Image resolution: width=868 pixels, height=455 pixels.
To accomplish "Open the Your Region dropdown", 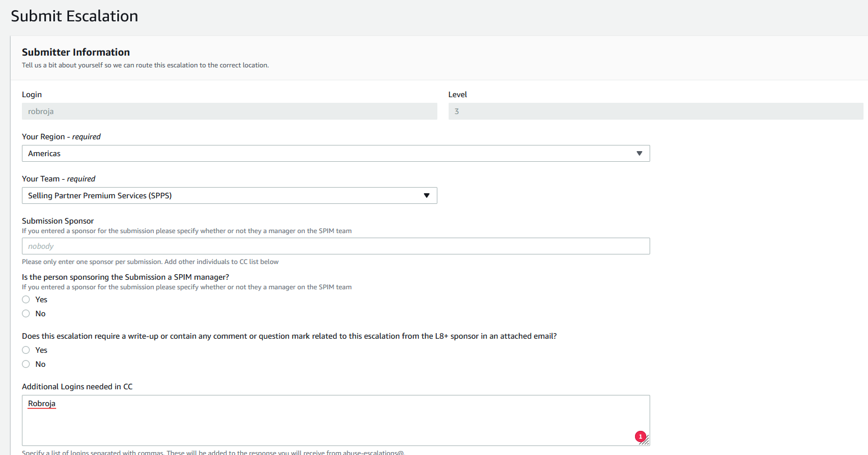I will pos(335,153).
